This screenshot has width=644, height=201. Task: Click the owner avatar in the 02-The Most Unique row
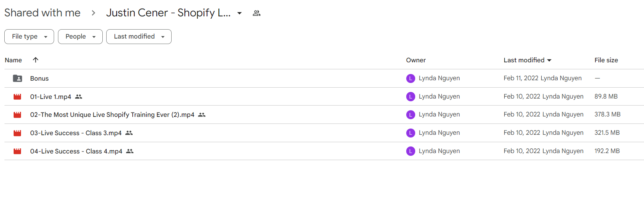tap(411, 115)
